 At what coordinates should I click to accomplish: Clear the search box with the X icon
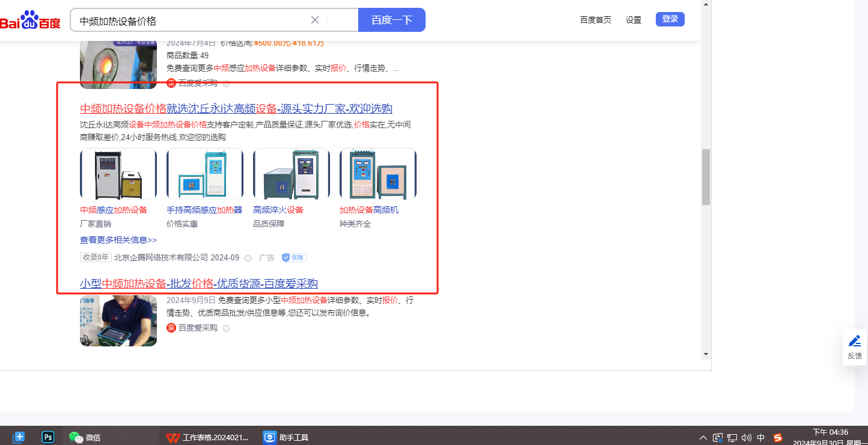click(x=314, y=20)
